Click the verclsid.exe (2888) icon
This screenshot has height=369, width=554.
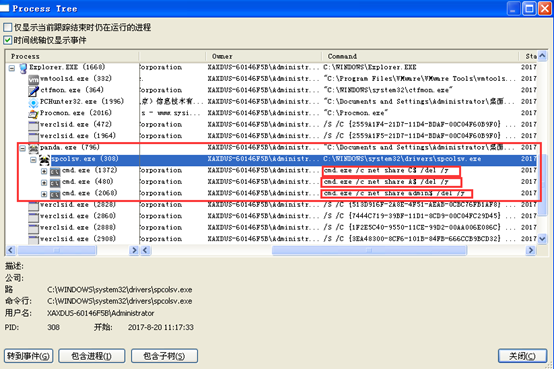33,228
